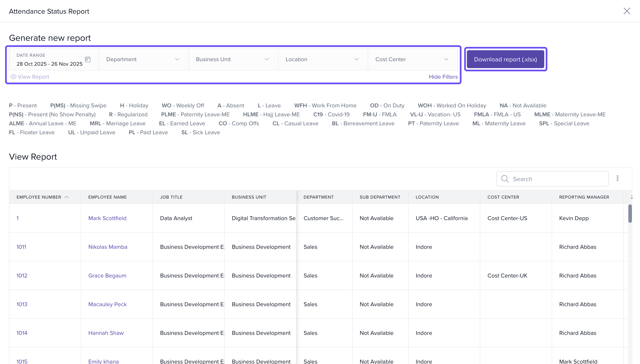Click employee number 1013 link
Image resolution: width=640 pixels, height=364 pixels.
point(22,304)
